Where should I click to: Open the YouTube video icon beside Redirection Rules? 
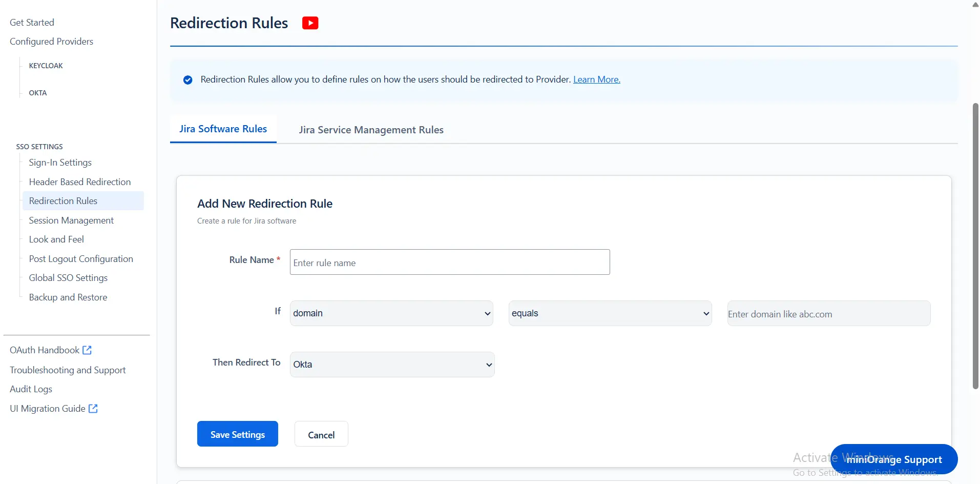(x=310, y=23)
